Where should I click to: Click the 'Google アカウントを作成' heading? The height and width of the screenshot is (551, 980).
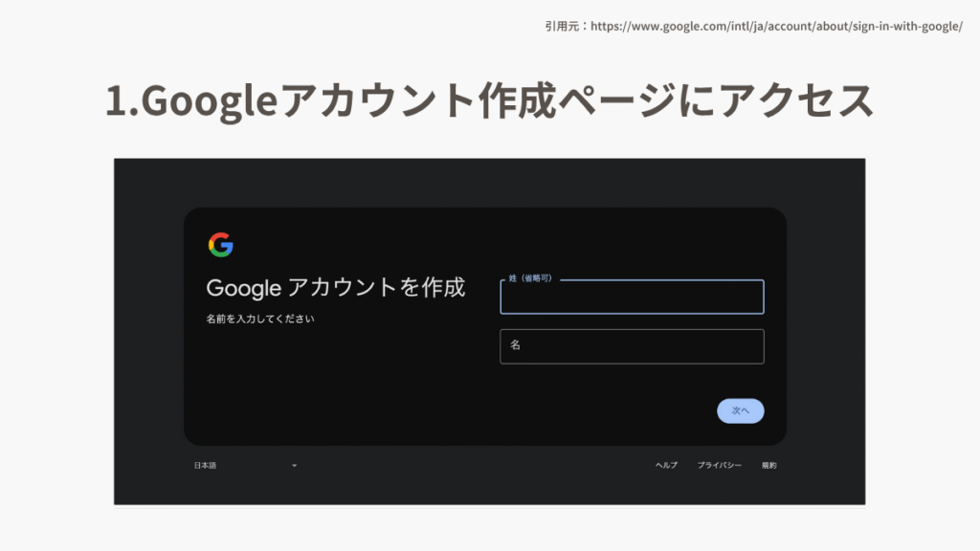click(x=336, y=287)
